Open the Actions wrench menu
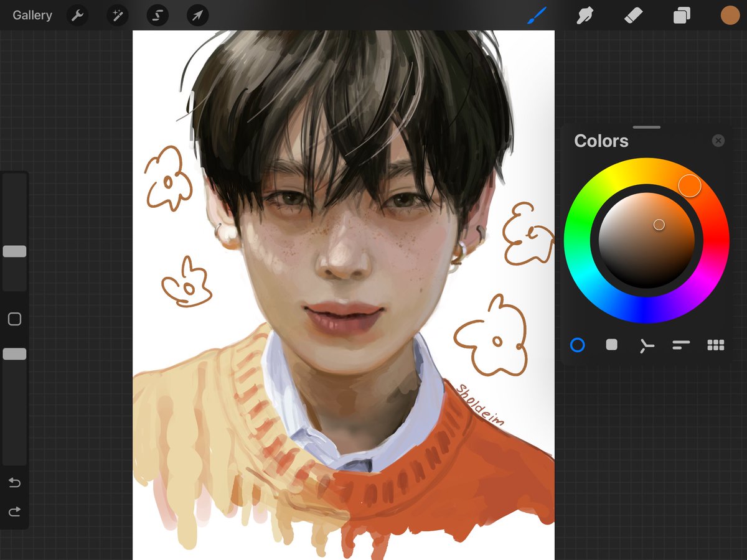 [x=77, y=16]
